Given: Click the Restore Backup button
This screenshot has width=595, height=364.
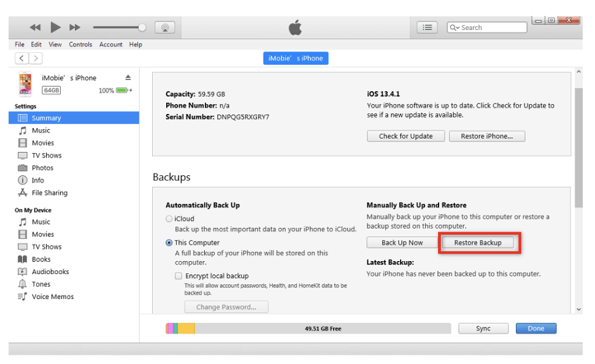Looking at the screenshot, I should point(477,243).
